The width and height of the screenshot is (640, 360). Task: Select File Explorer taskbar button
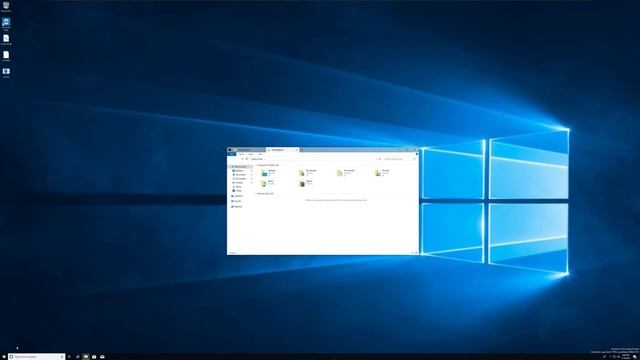click(86, 357)
